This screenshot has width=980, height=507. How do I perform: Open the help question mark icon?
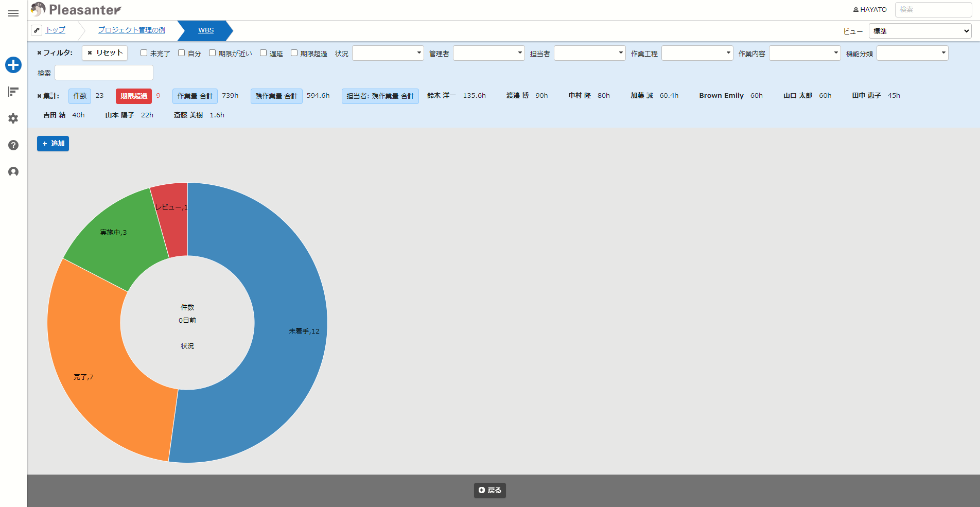point(13,145)
